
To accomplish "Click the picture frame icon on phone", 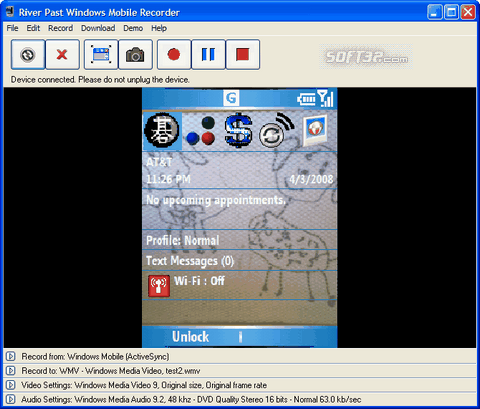I will coord(315,130).
